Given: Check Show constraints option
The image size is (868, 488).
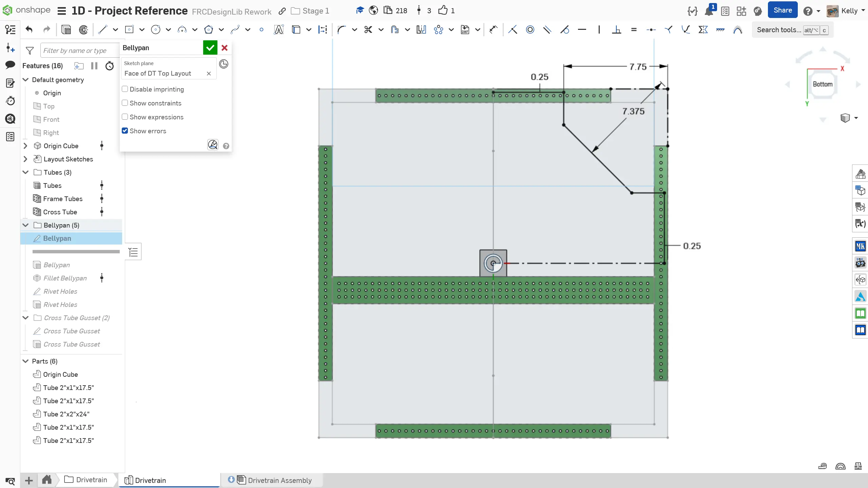Looking at the screenshot, I should pyautogui.click(x=125, y=103).
